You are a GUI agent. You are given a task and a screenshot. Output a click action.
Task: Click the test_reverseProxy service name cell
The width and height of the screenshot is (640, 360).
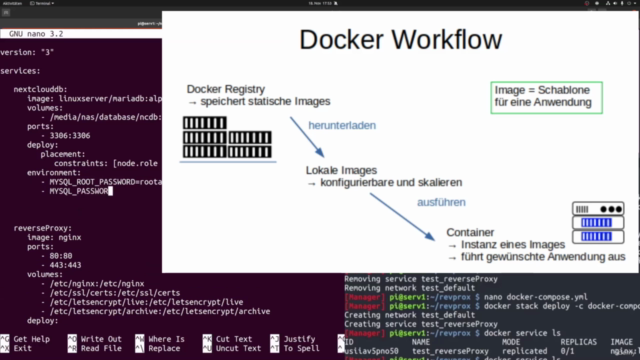[x=450, y=351]
